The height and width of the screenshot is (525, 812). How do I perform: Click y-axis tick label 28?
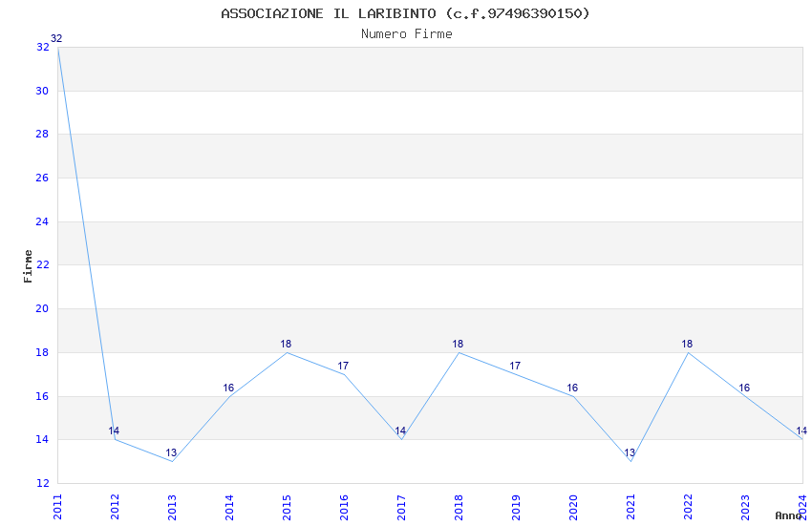tap(42, 134)
